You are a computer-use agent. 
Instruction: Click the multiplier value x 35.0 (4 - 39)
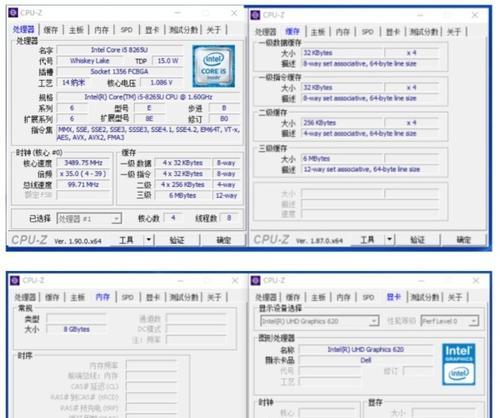[x=83, y=174]
